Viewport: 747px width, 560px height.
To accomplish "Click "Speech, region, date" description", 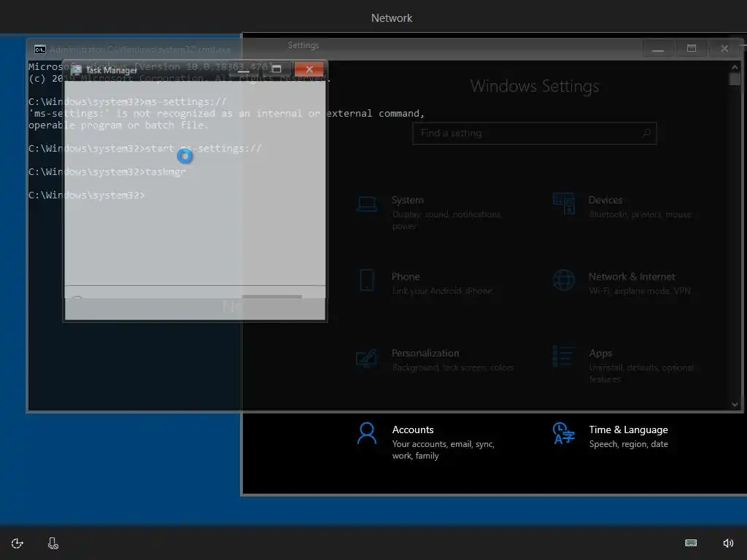I will 628,444.
